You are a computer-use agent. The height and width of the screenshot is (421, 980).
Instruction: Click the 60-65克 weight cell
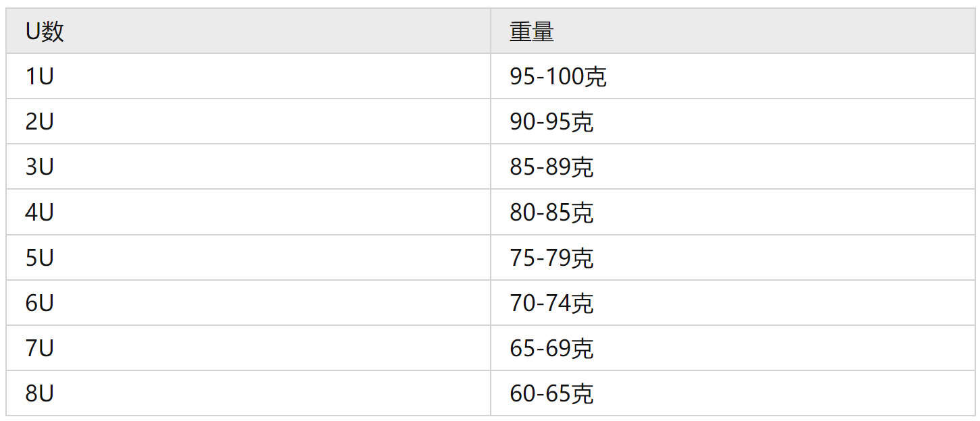[732, 393]
